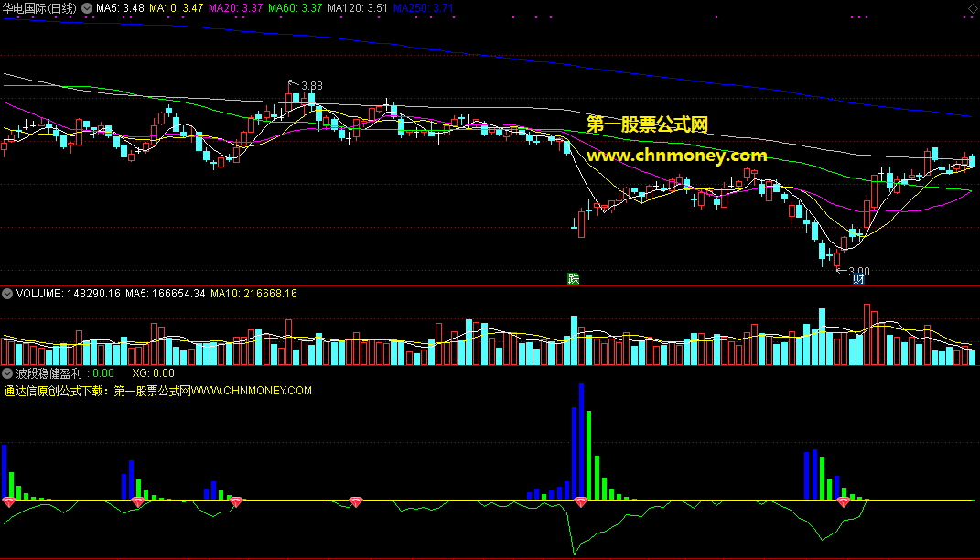The height and width of the screenshot is (560, 980).
Task: Click the MA20: 3.37 label
Action: pyautogui.click(x=236, y=9)
